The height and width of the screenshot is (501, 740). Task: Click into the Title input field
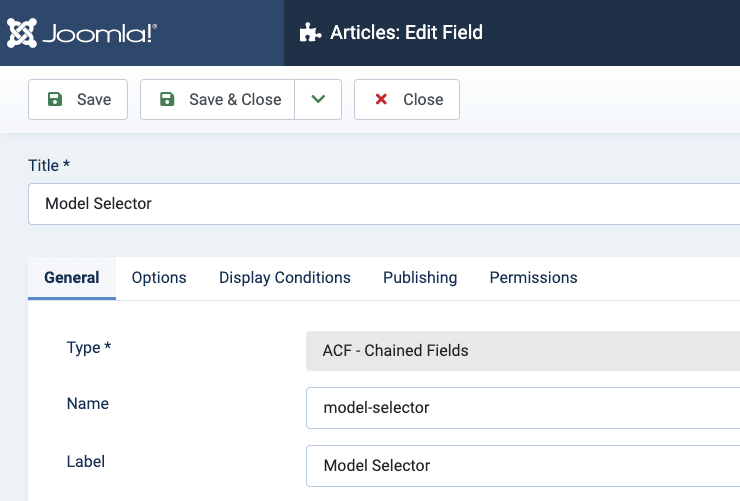[380, 203]
